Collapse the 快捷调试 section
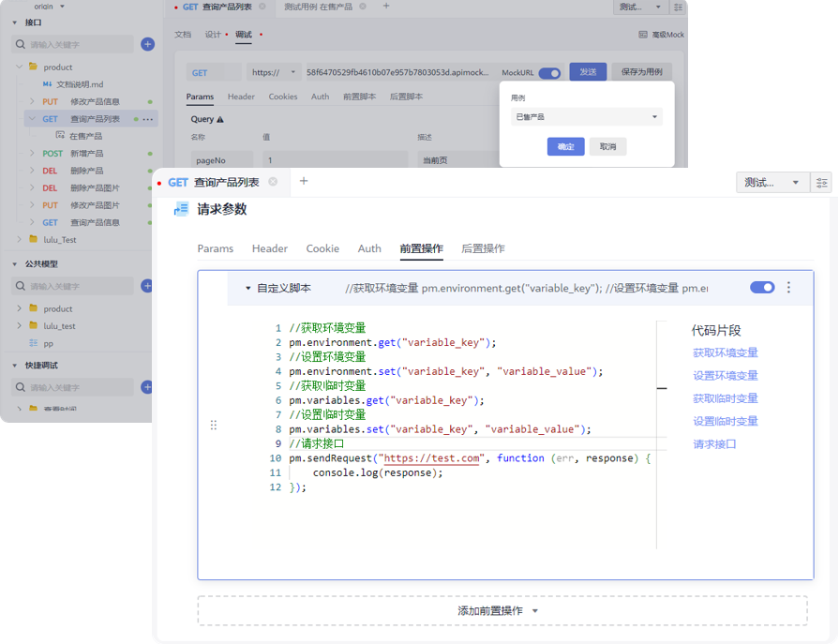Viewport: 839px width, 644px height. (x=15, y=366)
